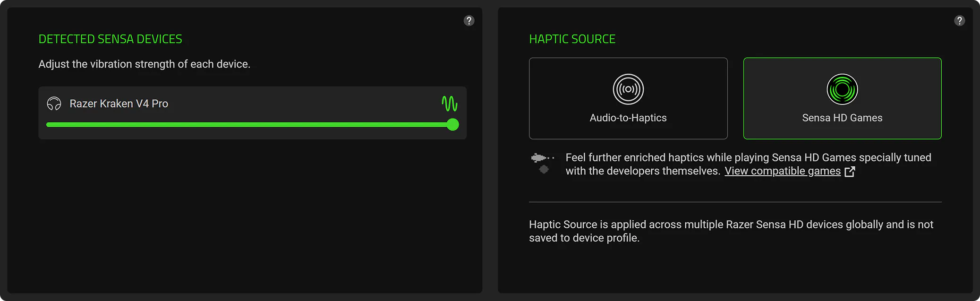Select Sensa HD Games as the haptic source
980x301 pixels.
842,98
